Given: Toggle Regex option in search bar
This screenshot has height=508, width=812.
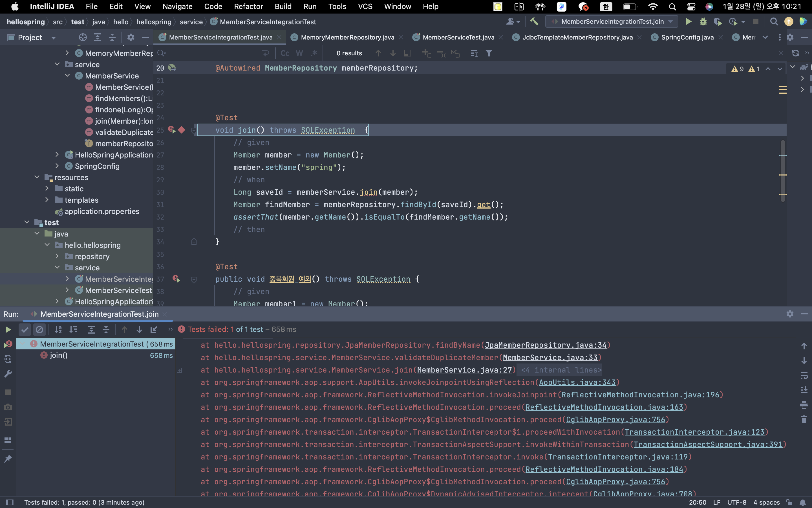Looking at the screenshot, I should click(x=314, y=53).
